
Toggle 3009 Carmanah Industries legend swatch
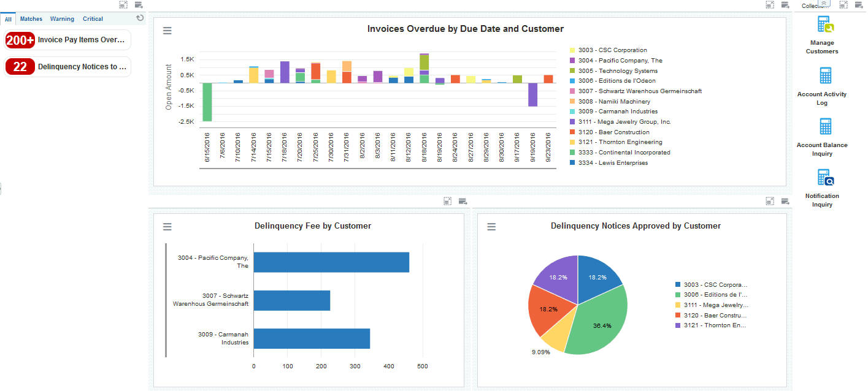572,112
